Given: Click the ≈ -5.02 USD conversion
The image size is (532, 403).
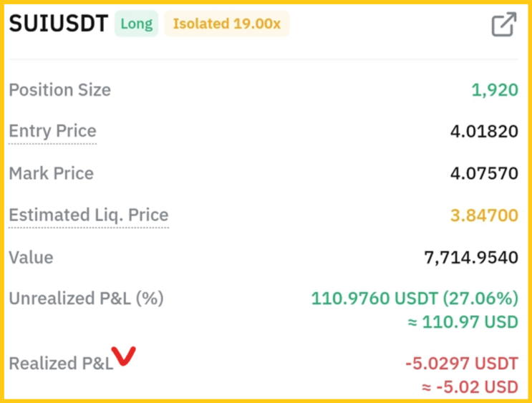Looking at the screenshot, I should (470, 387).
